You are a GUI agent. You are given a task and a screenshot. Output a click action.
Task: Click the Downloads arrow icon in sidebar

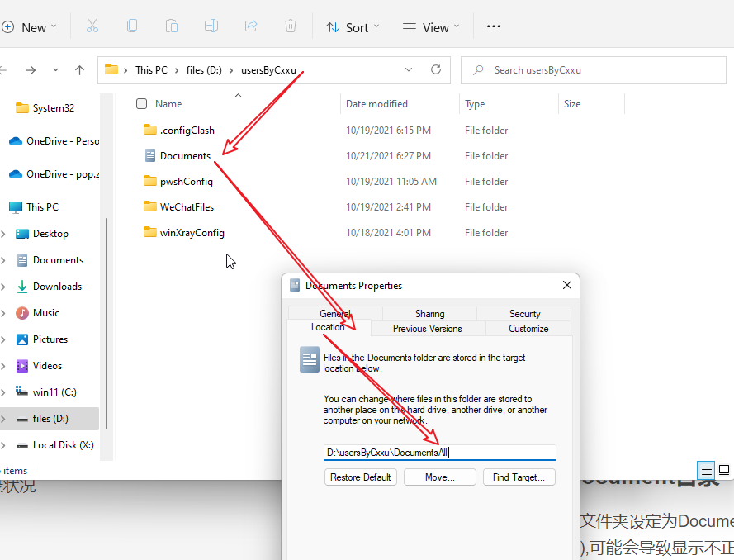[x=22, y=287]
